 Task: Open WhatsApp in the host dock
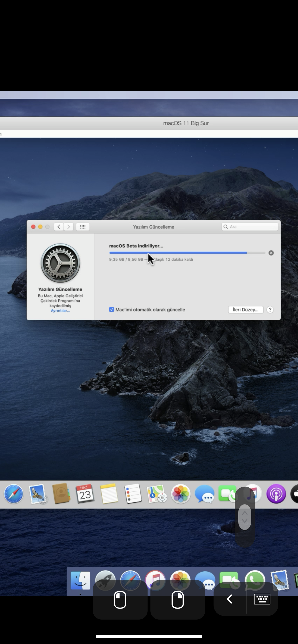click(x=255, y=581)
